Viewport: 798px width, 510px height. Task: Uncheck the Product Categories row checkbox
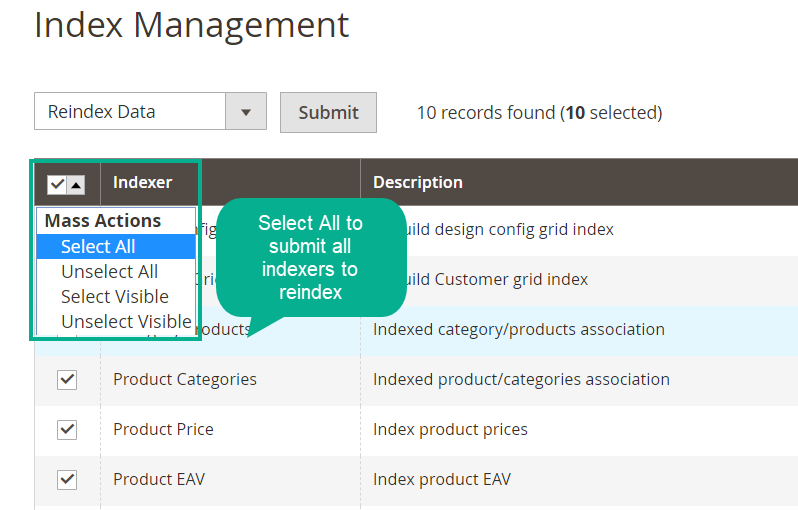click(x=67, y=379)
